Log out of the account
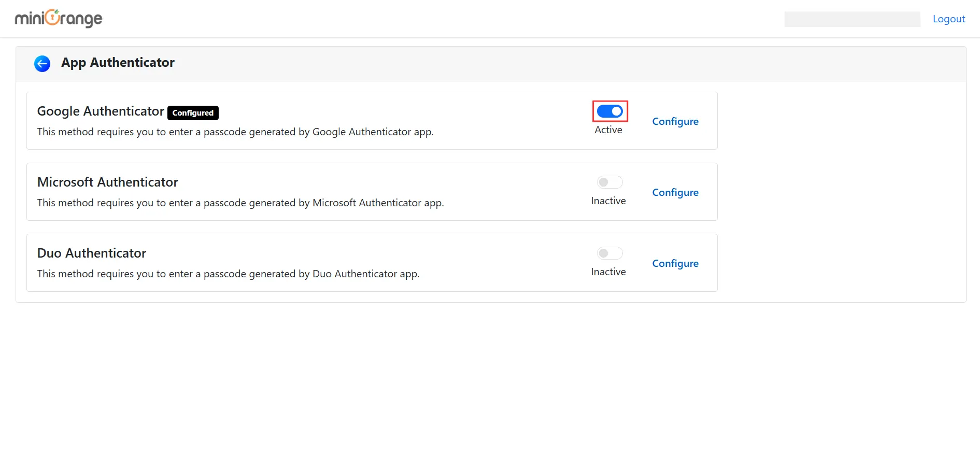This screenshot has height=454, width=980. [949, 19]
